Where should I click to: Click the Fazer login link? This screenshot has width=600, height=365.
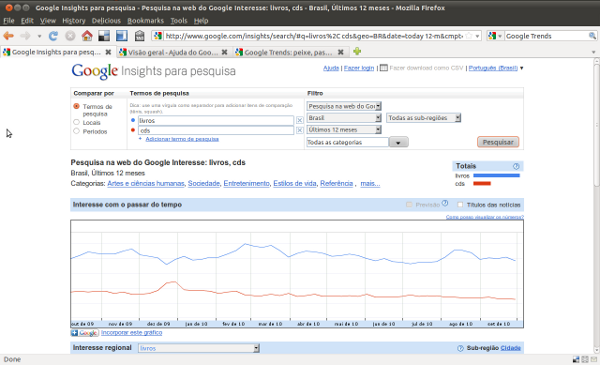click(359, 68)
